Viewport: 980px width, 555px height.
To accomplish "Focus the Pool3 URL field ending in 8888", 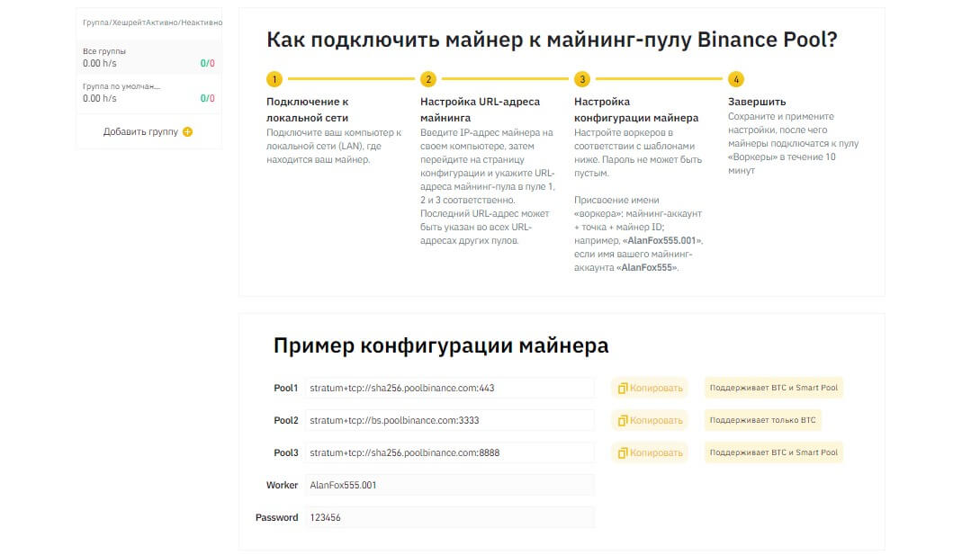I will (449, 452).
